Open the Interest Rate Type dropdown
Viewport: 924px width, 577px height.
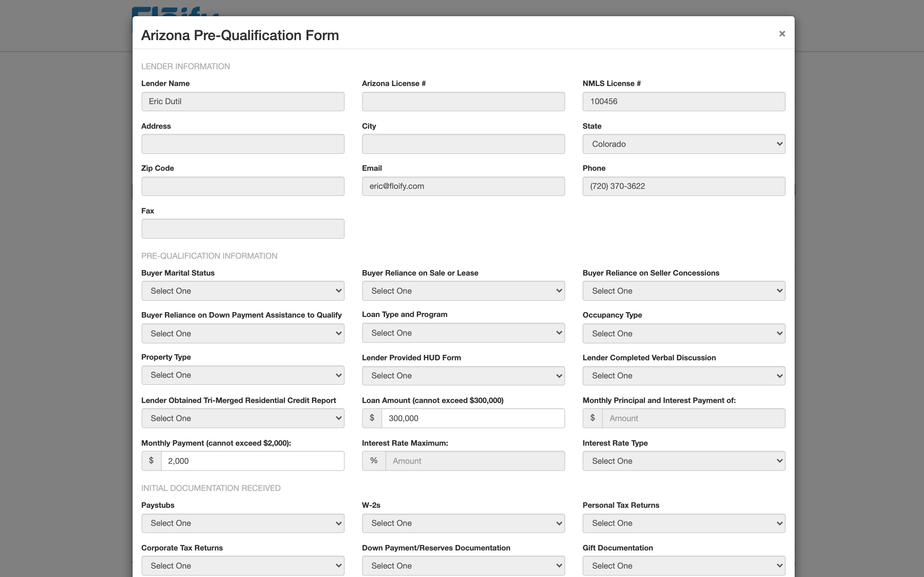(x=683, y=461)
